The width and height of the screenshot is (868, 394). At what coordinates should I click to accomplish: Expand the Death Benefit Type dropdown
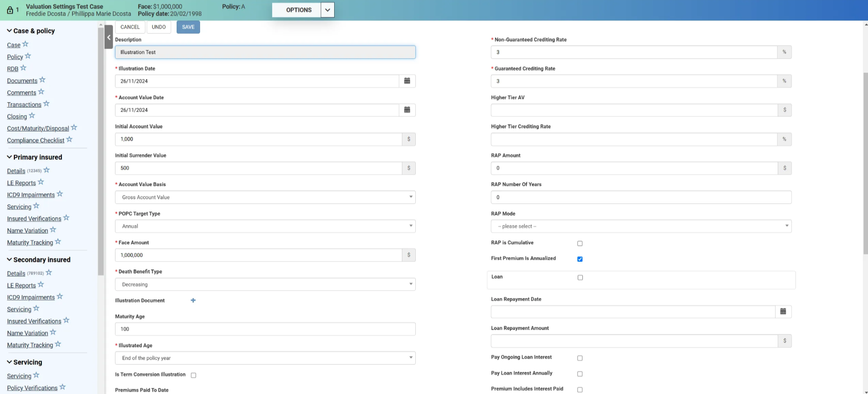tap(265, 285)
